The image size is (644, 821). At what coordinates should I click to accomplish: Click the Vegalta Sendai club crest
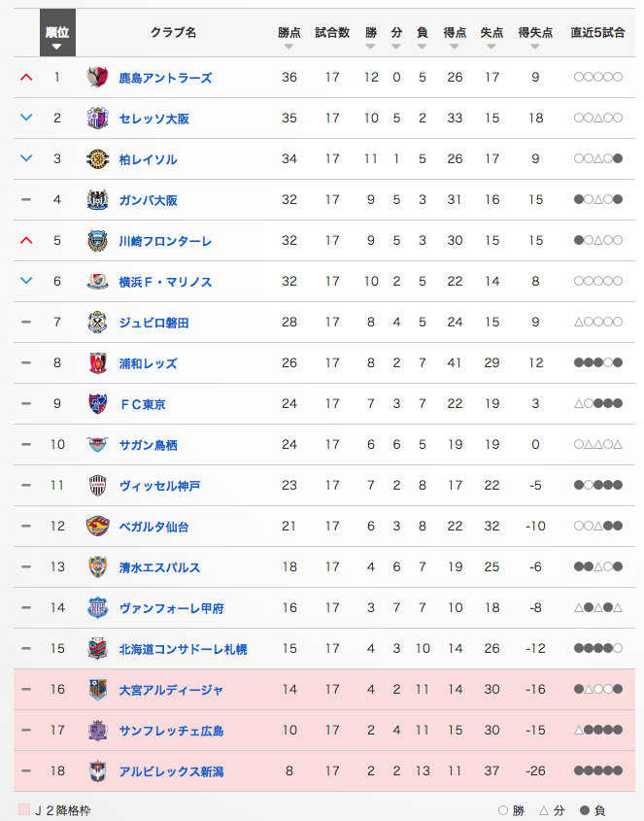point(97,527)
